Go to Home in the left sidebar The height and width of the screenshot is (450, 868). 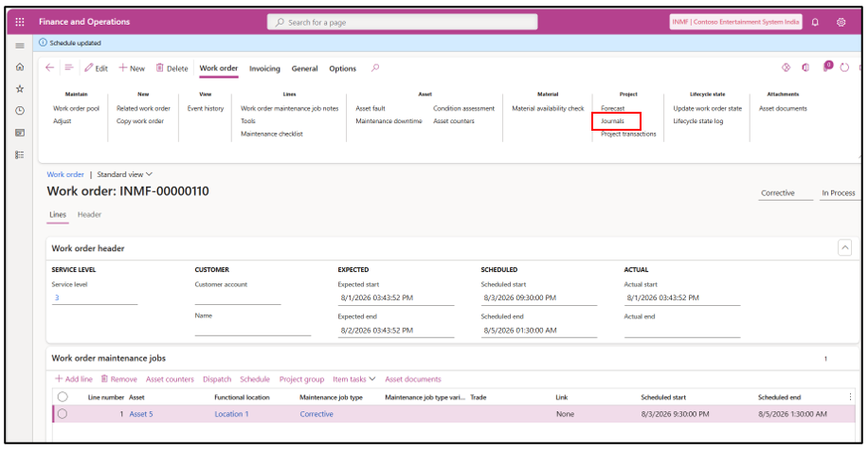(20, 67)
